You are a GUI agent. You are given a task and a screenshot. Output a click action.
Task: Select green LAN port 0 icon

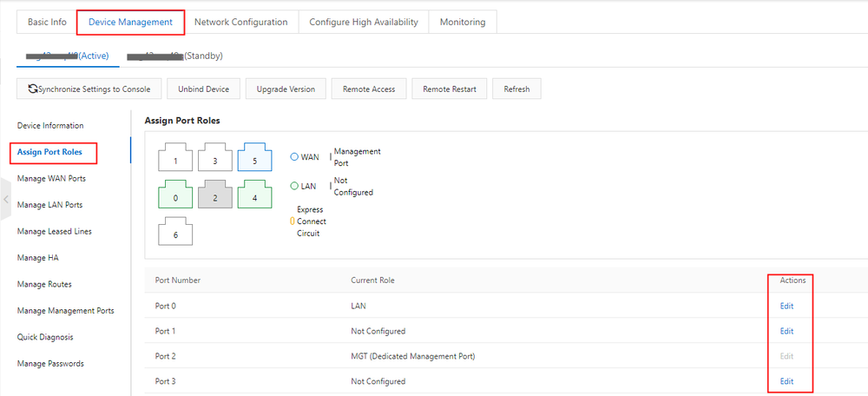pyautogui.click(x=175, y=195)
